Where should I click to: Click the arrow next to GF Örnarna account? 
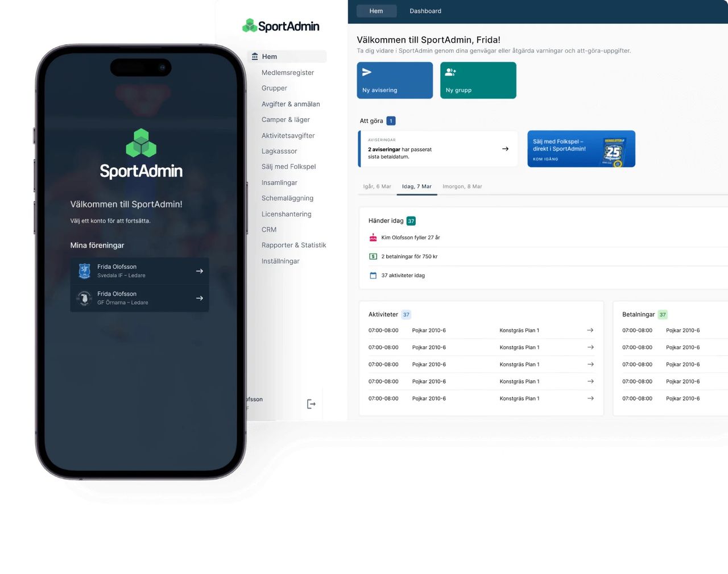pyautogui.click(x=199, y=298)
